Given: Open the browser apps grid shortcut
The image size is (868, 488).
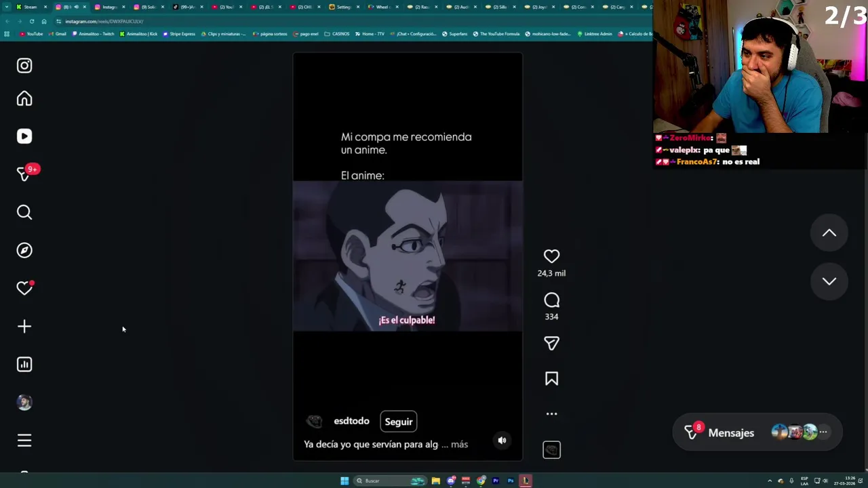Looking at the screenshot, I should [x=7, y=34].
